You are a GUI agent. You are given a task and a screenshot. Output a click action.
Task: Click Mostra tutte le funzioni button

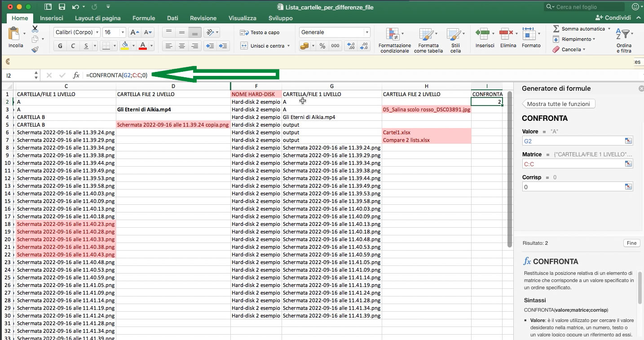559,104
